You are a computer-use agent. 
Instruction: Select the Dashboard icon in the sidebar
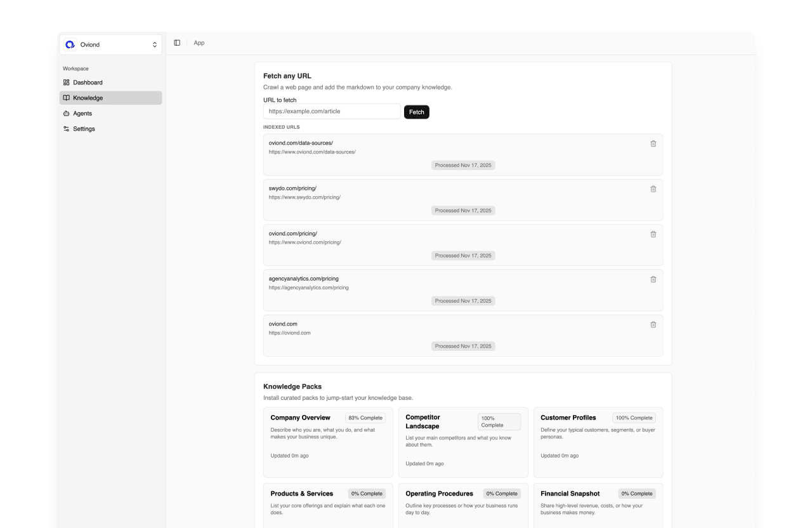66,82
